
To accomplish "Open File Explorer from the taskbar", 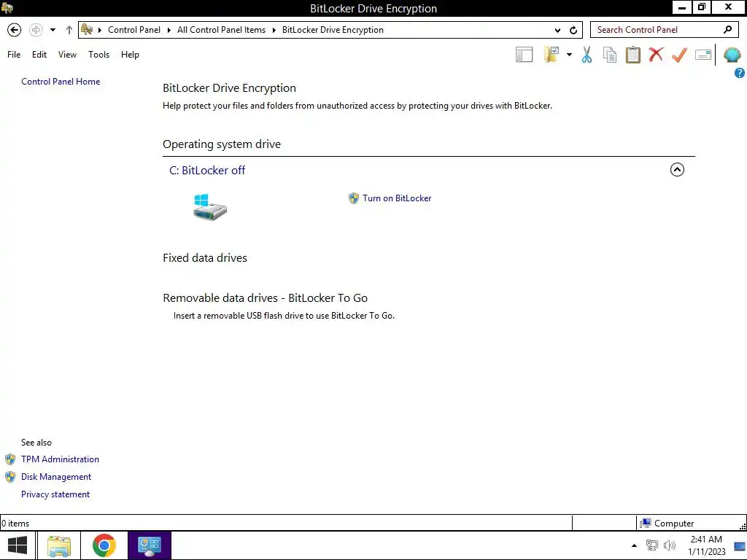I will click(59, 545).
